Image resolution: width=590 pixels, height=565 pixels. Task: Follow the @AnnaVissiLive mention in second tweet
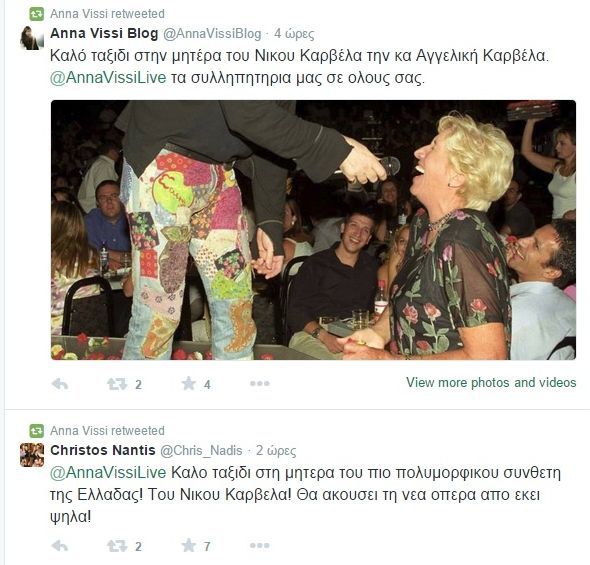coord(108,473)
